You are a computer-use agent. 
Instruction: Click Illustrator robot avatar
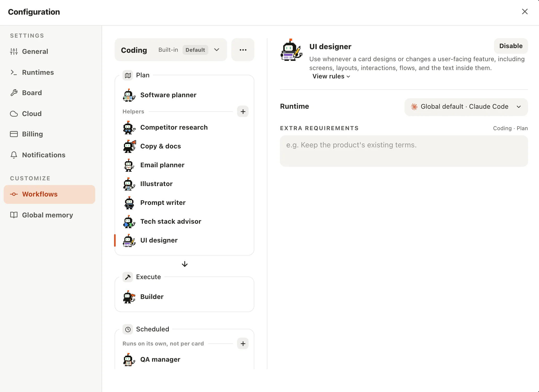[129, 184]
